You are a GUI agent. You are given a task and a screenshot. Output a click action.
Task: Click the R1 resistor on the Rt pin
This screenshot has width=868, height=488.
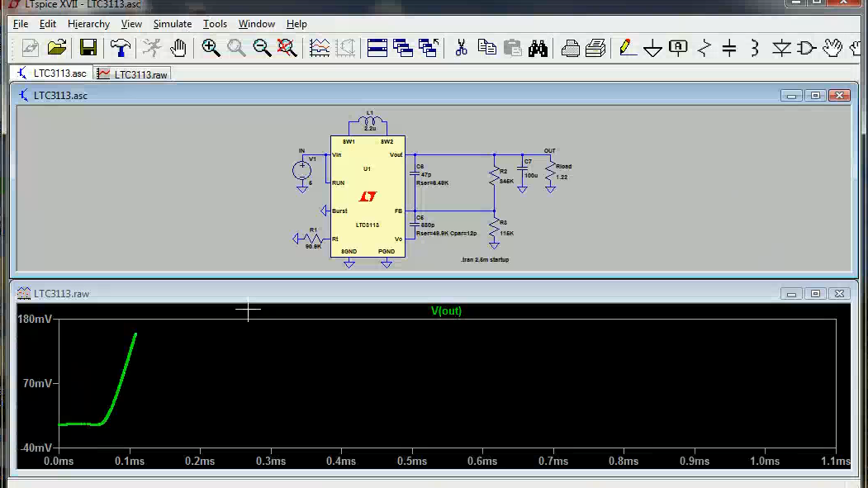pyautogui.click(x=313, y=239)
